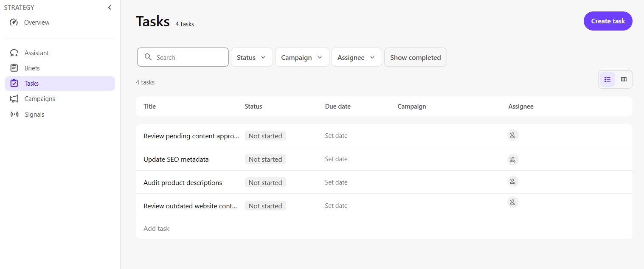Click the magnifier icon in Search box
The image size is (644, 269).
tap(148, 57)
